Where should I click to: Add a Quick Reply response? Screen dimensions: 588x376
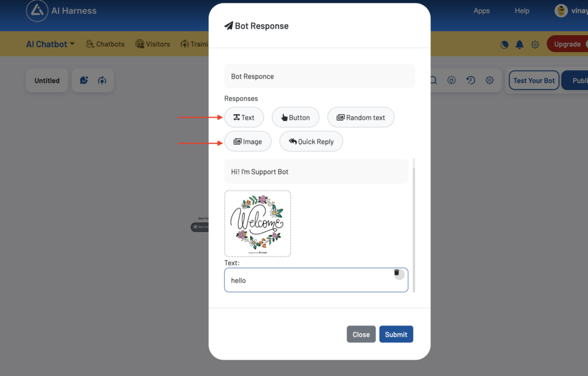pos(311,141)
